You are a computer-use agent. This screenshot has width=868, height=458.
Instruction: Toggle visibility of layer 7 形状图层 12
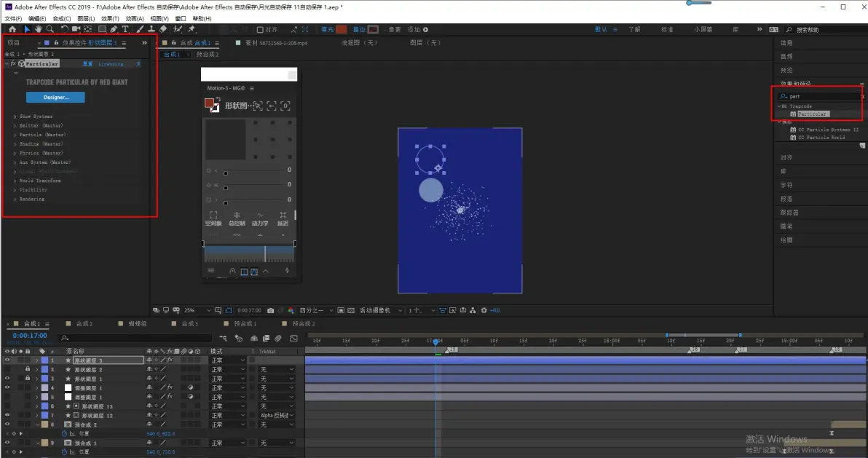pos(7,415)
